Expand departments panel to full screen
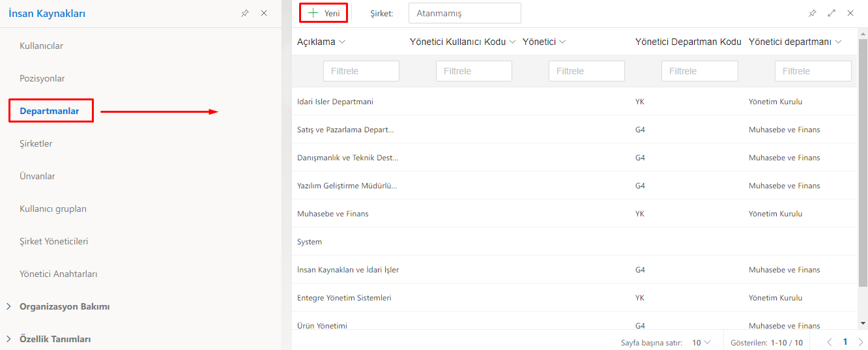Screen dimensions: 868x350 (832, 13)
